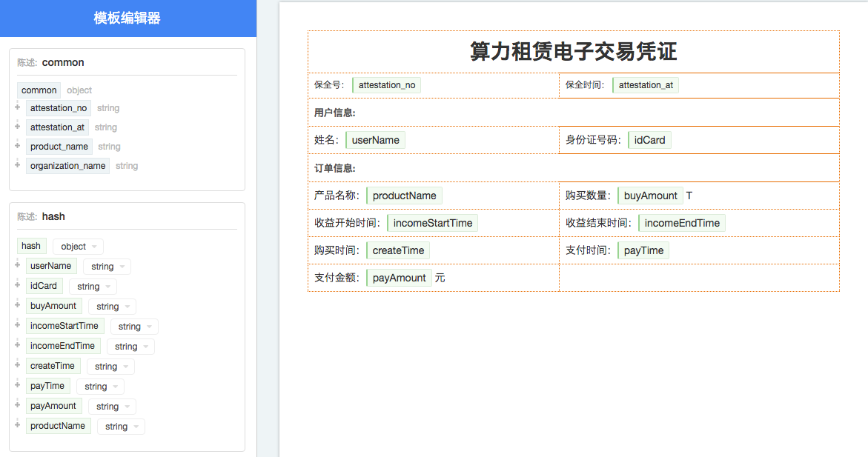
Task: Click incomeEndTime placeholder in the document
Action: [x=682, y=223]
